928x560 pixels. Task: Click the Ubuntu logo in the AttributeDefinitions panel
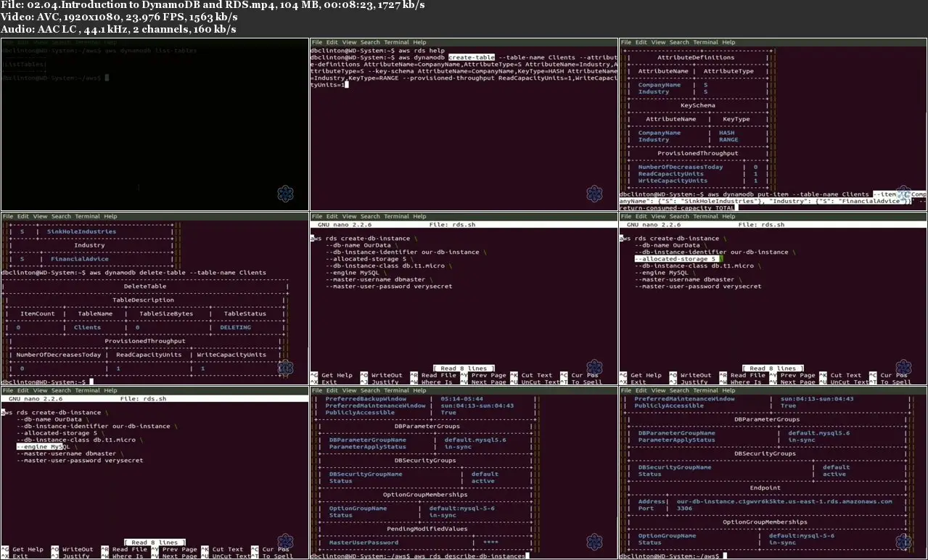point(903,193)
